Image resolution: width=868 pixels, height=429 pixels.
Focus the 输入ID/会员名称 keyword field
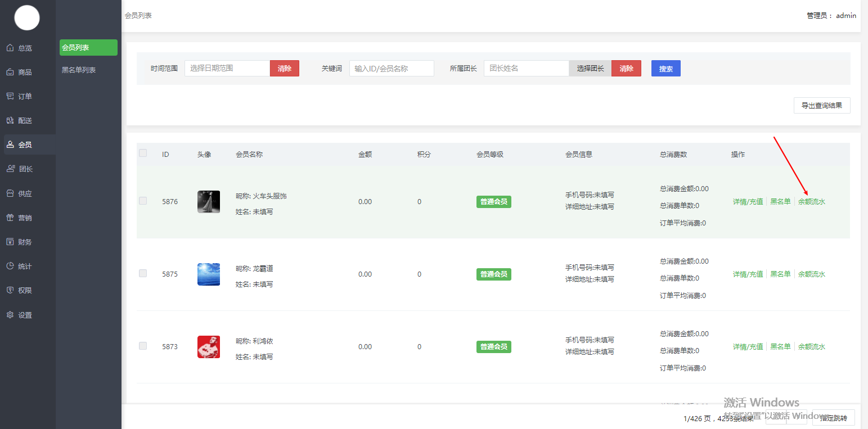coord(392,68)
